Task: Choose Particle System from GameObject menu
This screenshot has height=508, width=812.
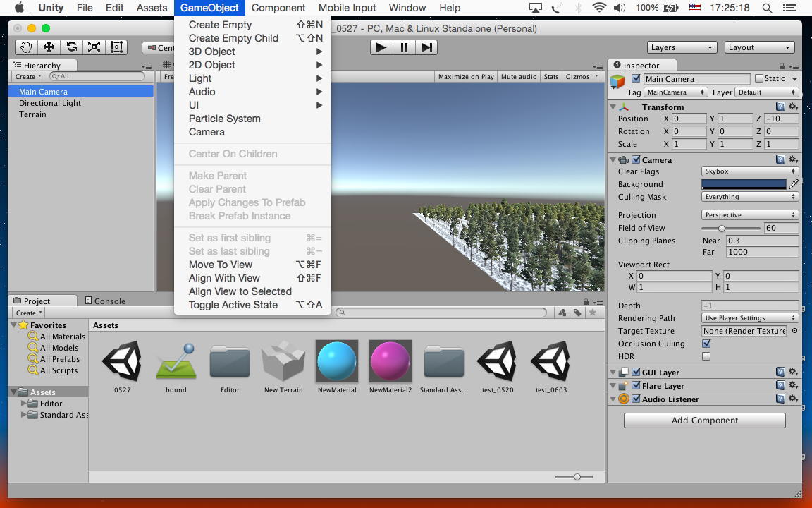Action: [x=224, y=119]
